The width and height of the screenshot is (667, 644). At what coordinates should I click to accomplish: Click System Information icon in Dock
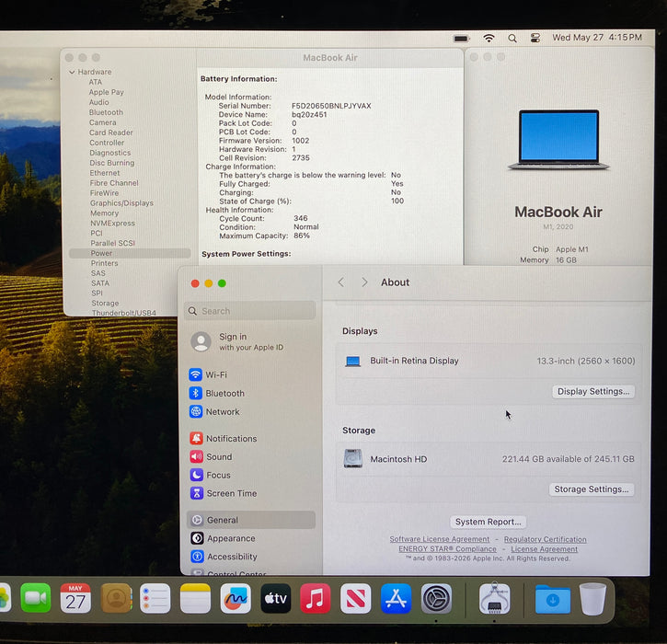tap(494, 598)
